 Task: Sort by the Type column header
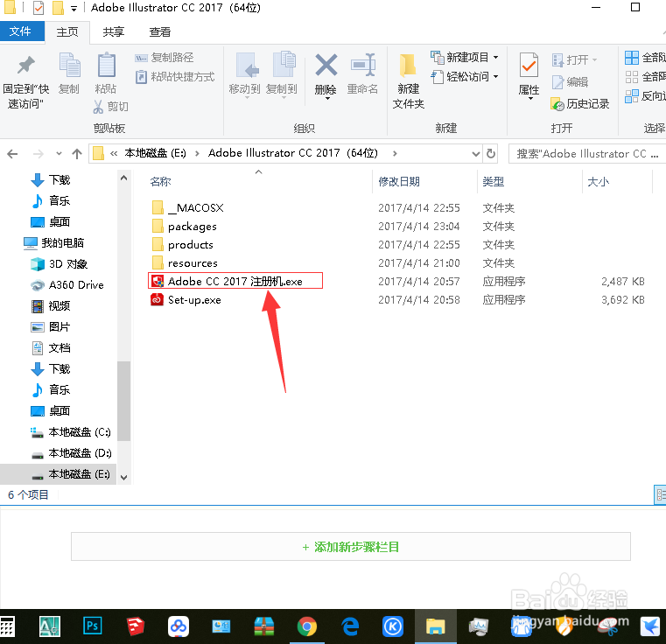(x=493, y=182)
